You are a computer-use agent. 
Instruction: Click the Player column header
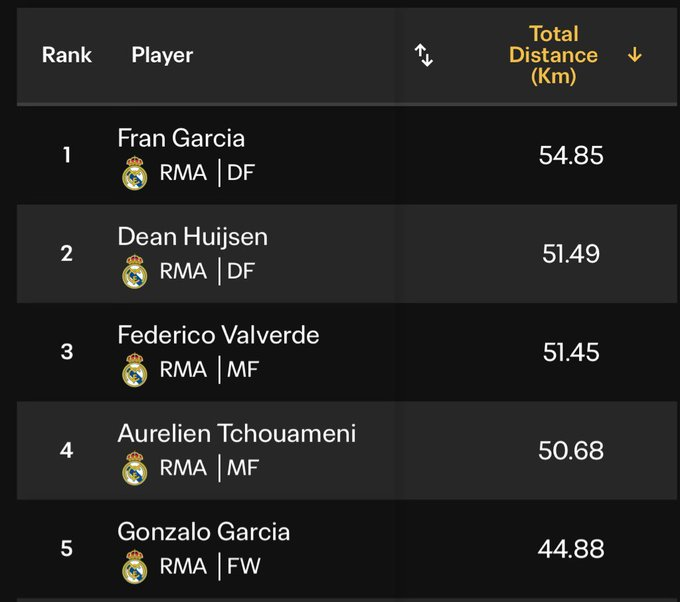point(162,55)
